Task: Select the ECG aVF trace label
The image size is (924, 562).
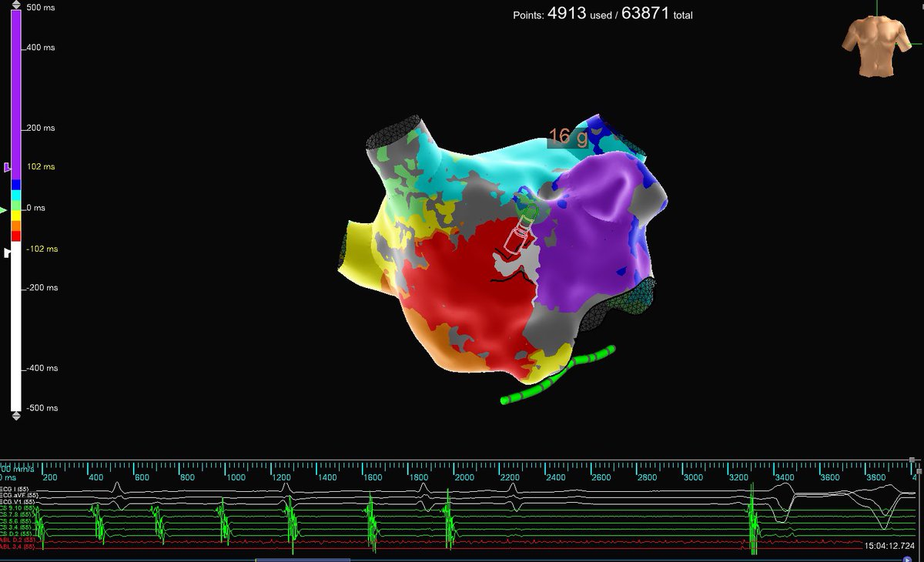Action: coord(19,497)
